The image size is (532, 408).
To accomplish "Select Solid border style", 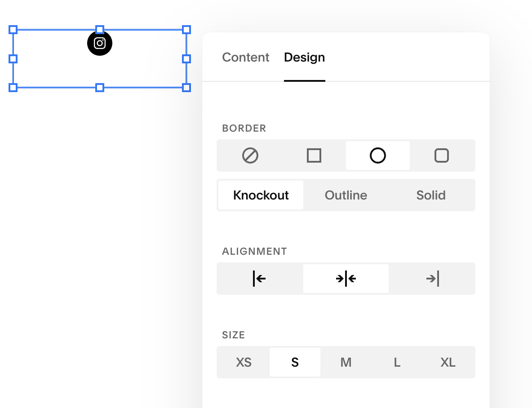I will coord(431,195).
